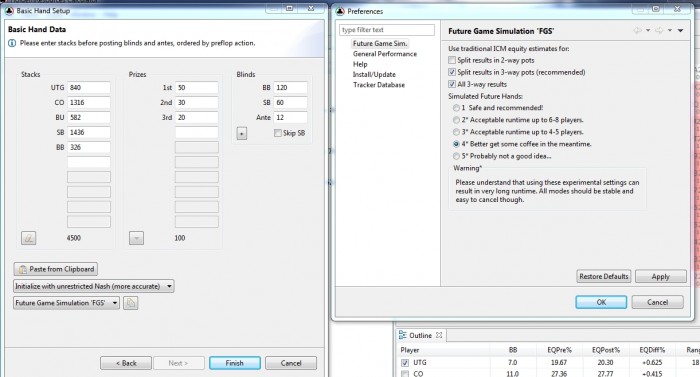700x377 pixels.
Task: Click the 2nd prize field
Action: [196, 102]
